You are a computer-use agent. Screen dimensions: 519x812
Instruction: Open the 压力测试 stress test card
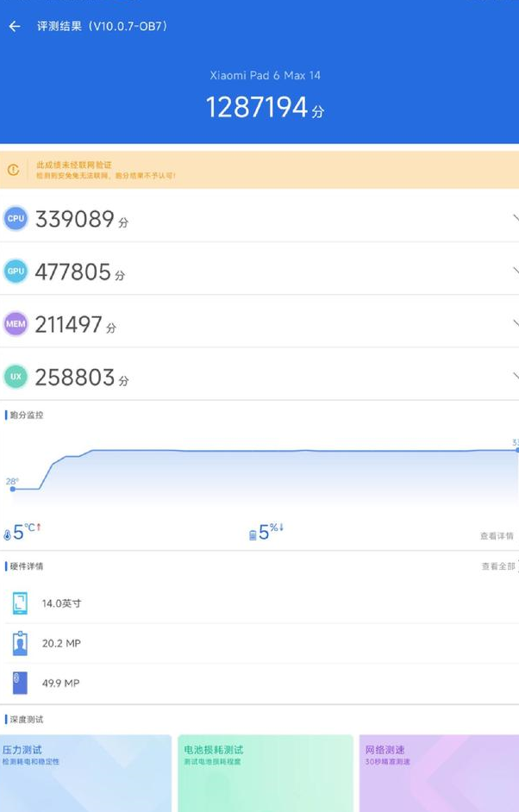click(85, 772)
